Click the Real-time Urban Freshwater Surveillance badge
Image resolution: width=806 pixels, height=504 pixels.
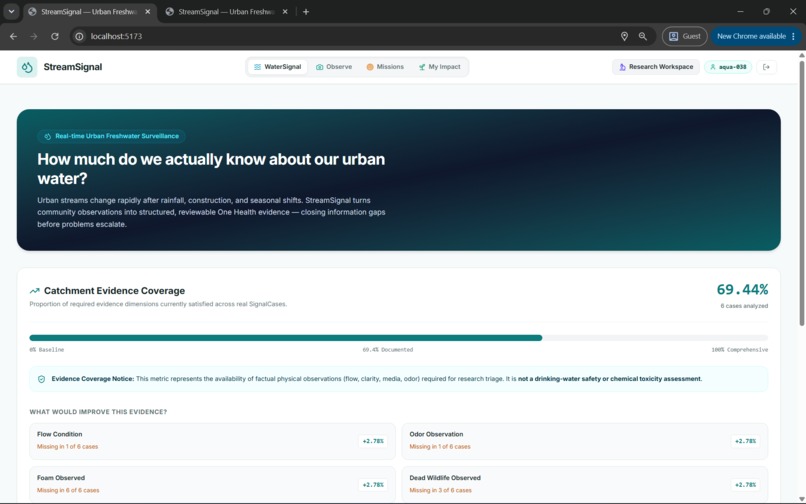(111, 136)
